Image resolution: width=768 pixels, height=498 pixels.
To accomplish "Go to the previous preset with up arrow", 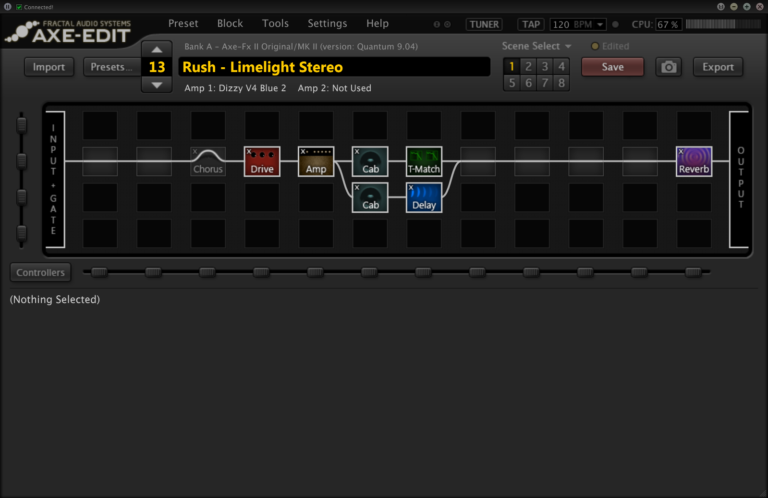I will pyautogui.click(x=157, y=49).
